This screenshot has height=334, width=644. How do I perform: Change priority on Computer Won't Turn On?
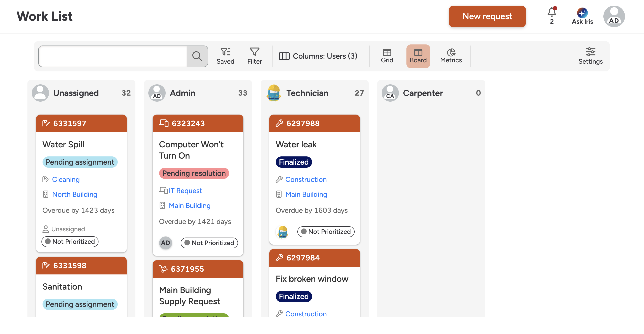coord(209,243)
